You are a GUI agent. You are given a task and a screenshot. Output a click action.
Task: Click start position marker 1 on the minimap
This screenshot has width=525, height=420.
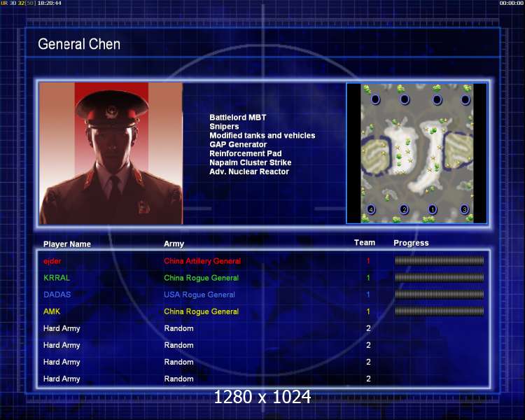[x=433, y=209]
